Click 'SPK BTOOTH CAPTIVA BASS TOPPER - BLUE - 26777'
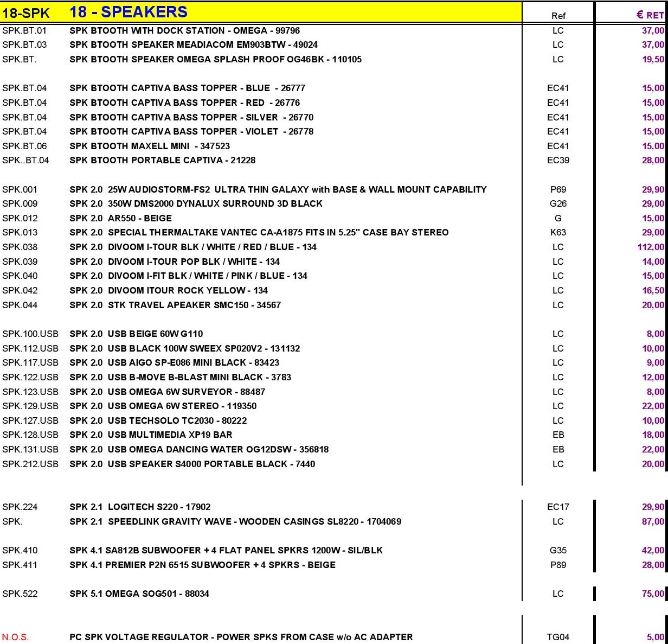Viewport: 668px width, 644px height. click(187, 88)
